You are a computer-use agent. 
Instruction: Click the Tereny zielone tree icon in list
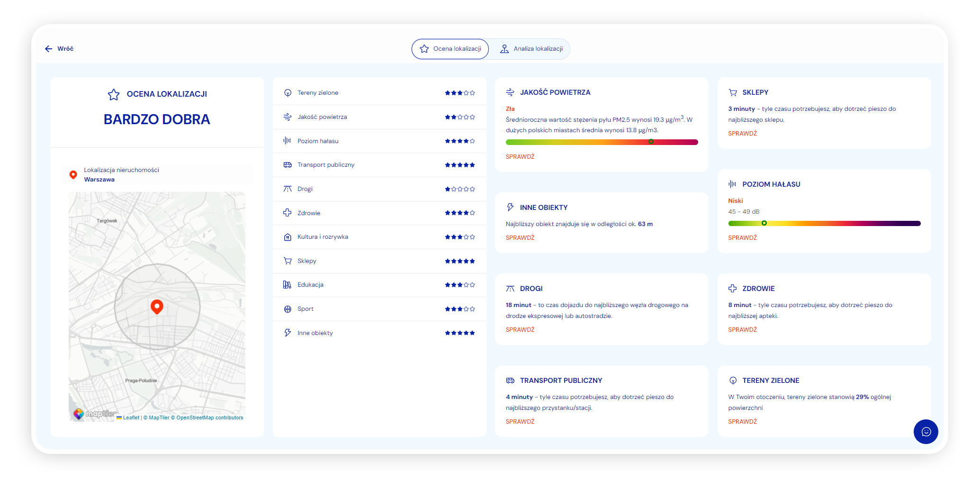click(288, 93)
